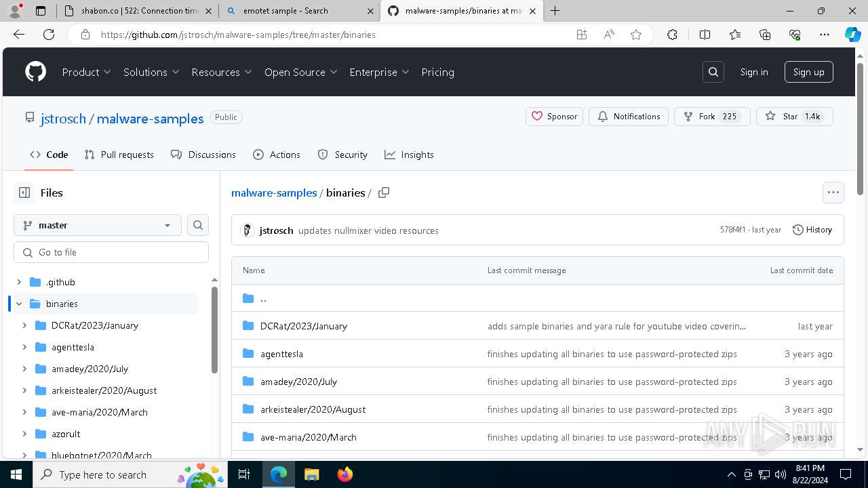
Task: Switch to shabon.co browser tab
Action: 138,11
